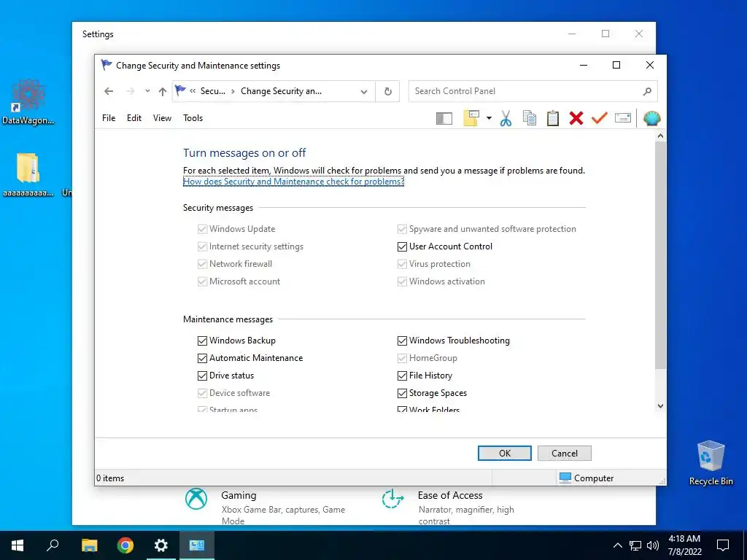Click the vertical scrollbar thumb
Screen dimensions: 747x560
pos(660,254)
